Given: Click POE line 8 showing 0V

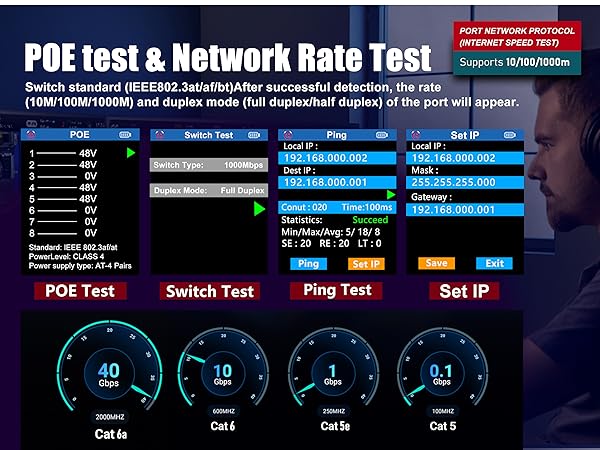Looking at the screenshot, I should pyautogui.click(x=63, y=233).
